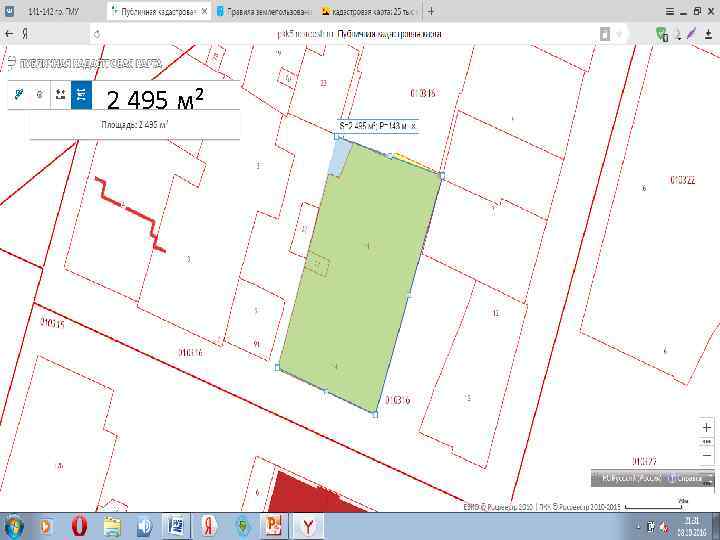
Task: Click the large '2 495 м²' area readout
Action: click(155, 99)
